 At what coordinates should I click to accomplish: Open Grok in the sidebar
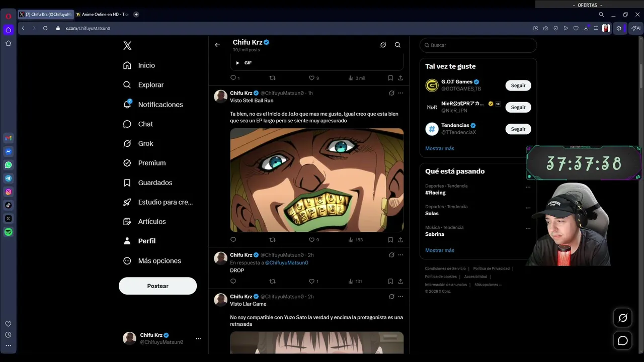coord(138,143)
